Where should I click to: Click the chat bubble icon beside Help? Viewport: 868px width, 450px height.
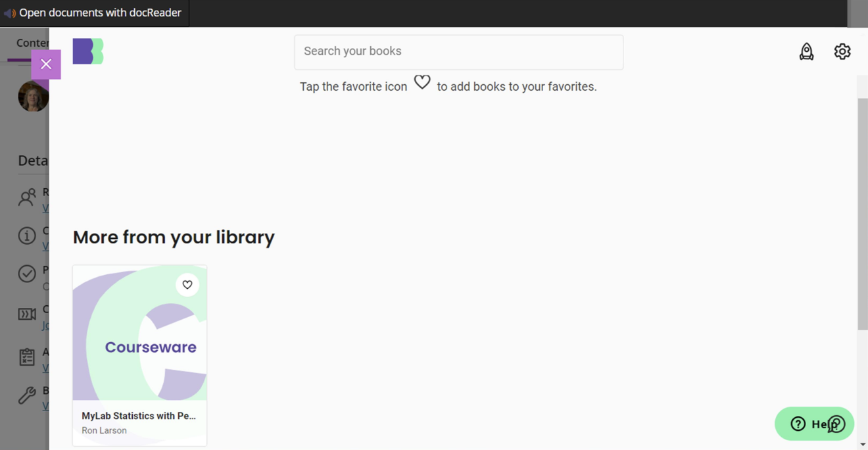(x=836, y=424)
